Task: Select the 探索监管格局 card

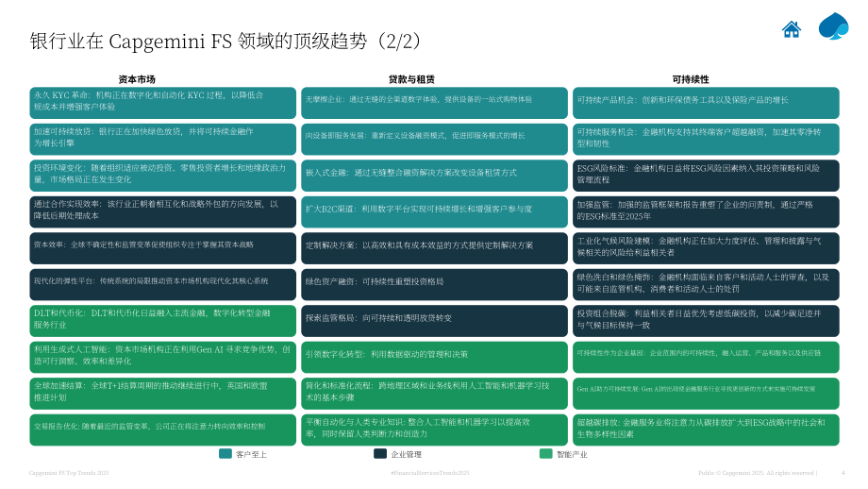Action: (x=435, y=321)
